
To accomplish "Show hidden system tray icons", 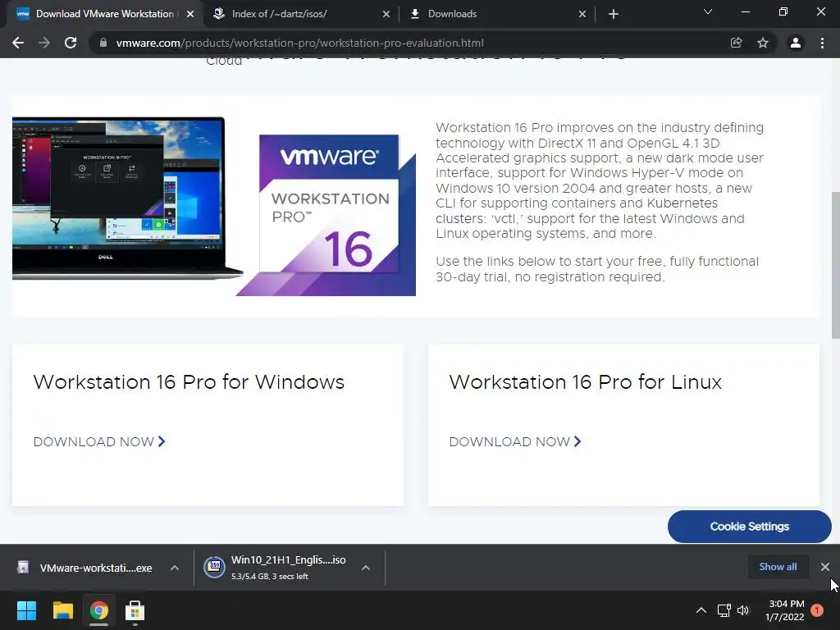I will [701, 610].
